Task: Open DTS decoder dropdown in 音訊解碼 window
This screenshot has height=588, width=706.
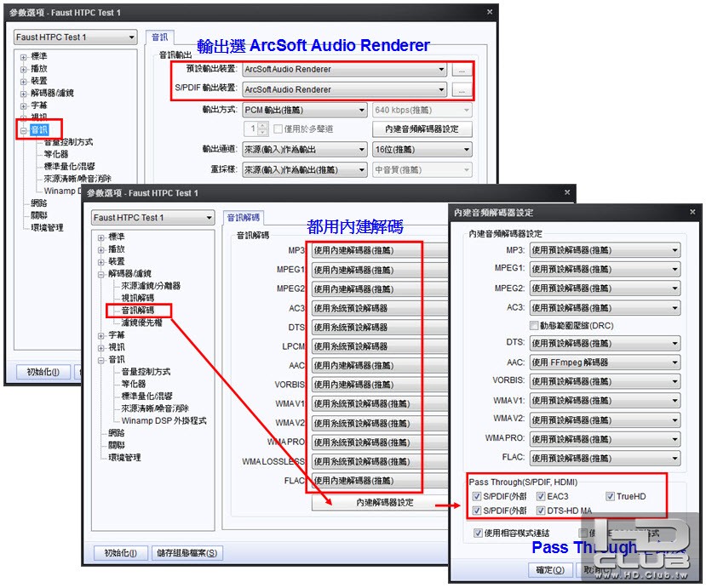Action: [x=380, y=327]
